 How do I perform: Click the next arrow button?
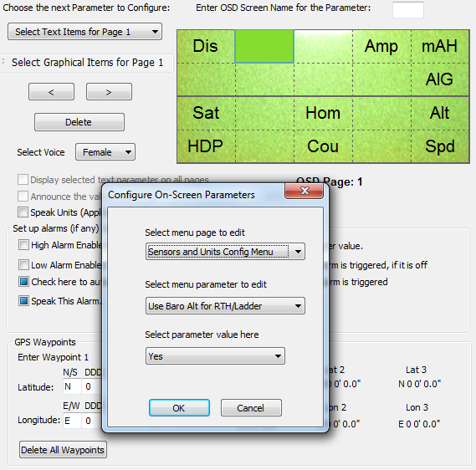[109, 92]
